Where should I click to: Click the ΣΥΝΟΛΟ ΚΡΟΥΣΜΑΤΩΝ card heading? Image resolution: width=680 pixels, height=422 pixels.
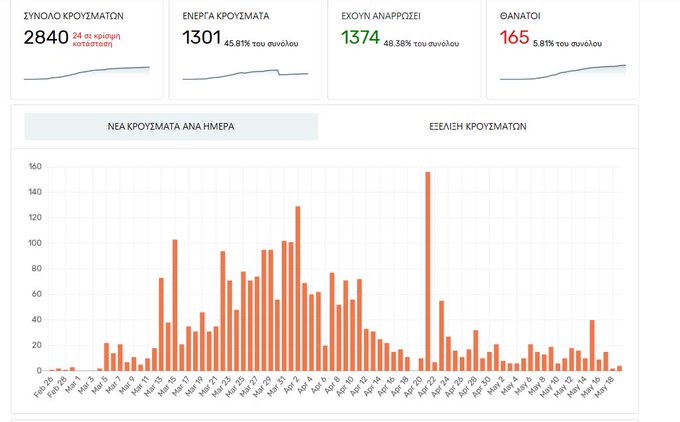tap(73, 16)
